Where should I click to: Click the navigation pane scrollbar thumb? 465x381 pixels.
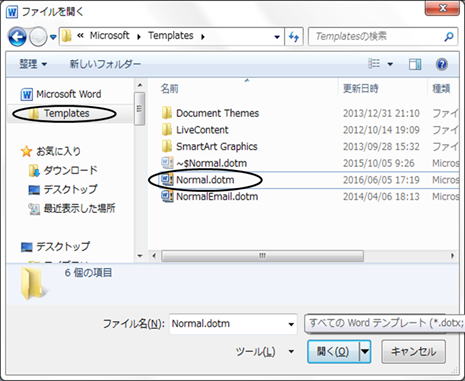coord(140,109)
